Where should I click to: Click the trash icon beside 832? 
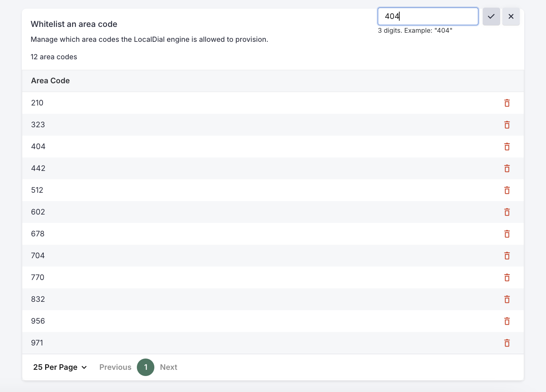[x=507, y=299]
